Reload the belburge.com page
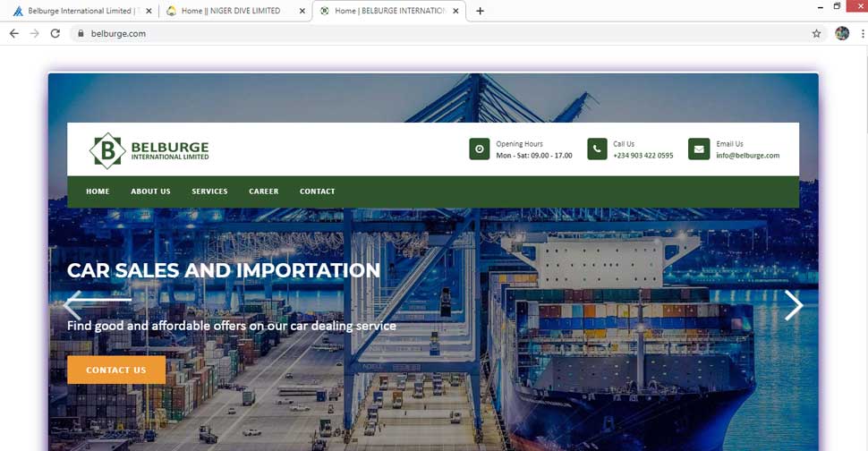868x451 pixels. click(x=55, y=34)
